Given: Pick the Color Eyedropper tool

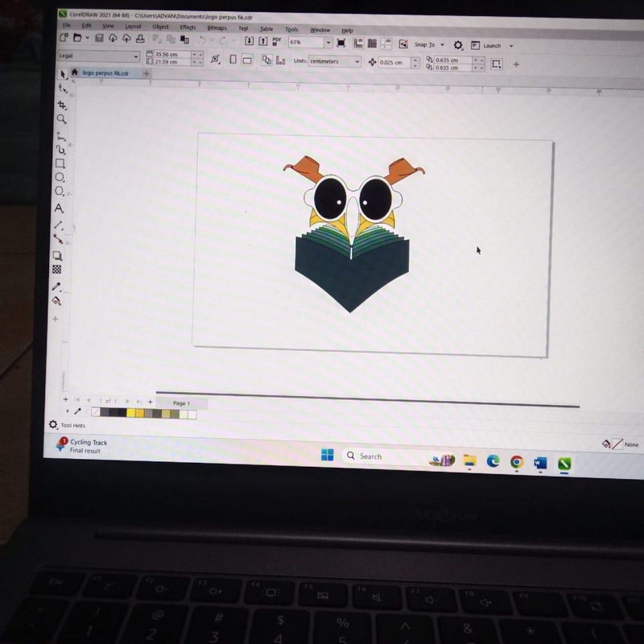Looking at the screenshot, I should click(56, 286).
